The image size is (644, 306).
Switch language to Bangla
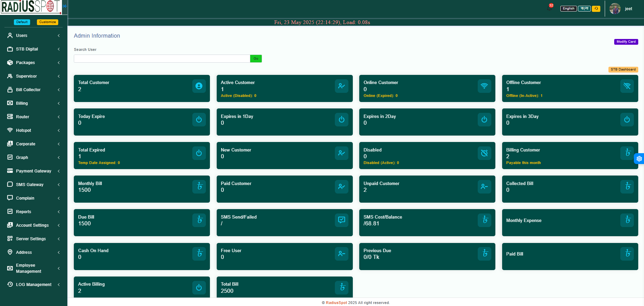584,9
